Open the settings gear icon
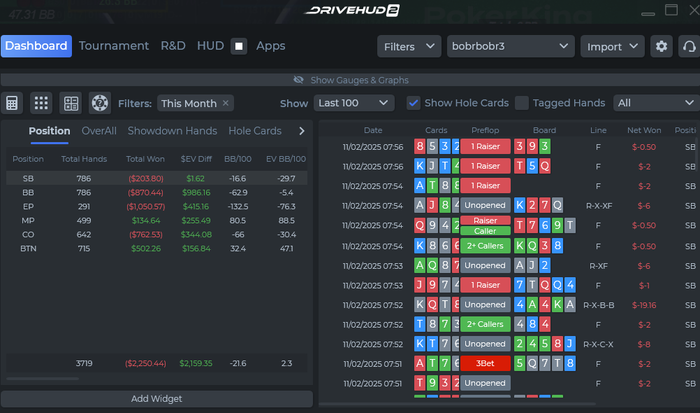700x413 pixels. click(x=661, y=46)
